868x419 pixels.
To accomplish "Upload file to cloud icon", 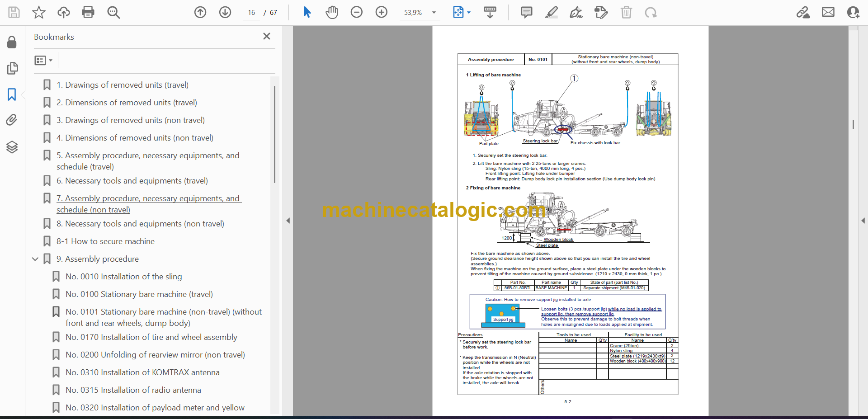I will pyautogui.click(x=63, y=12).
